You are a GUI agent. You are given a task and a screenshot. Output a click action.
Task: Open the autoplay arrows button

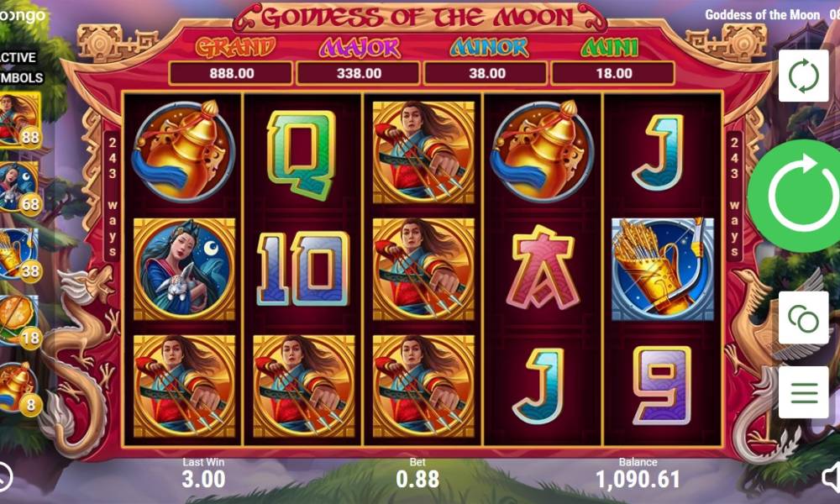pos(803,76)
